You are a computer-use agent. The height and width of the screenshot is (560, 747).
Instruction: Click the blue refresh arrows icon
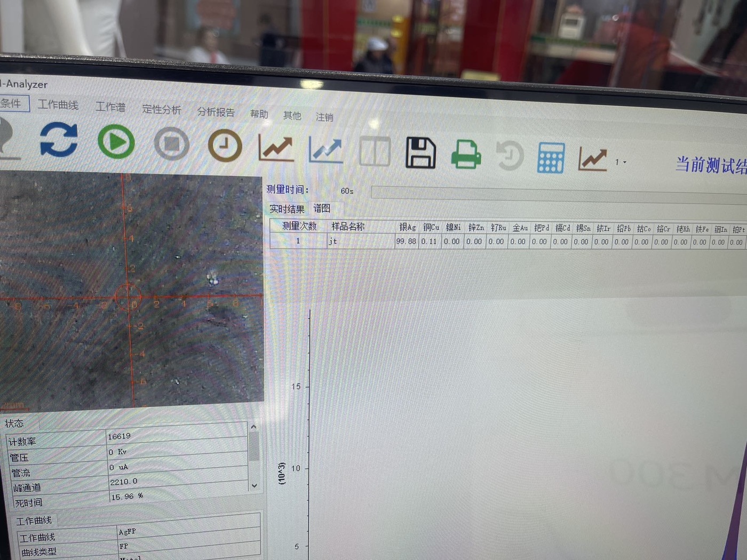(x=59, y=140)
